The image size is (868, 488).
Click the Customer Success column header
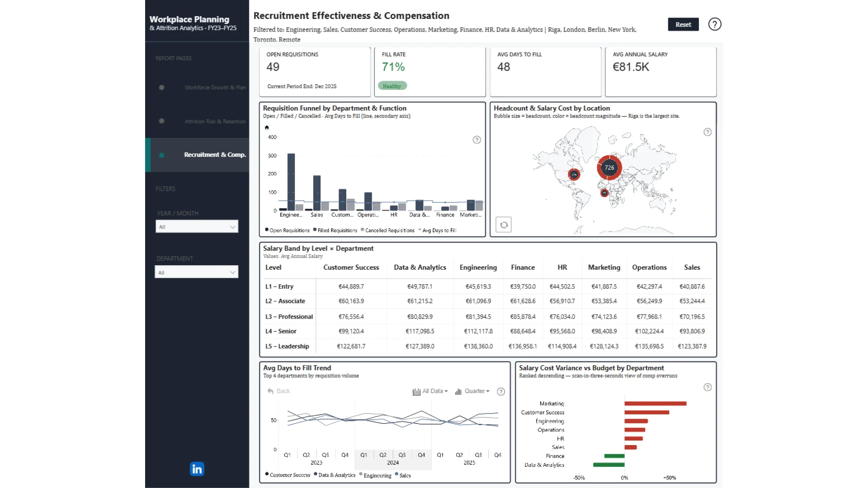[x=351, y=267]
